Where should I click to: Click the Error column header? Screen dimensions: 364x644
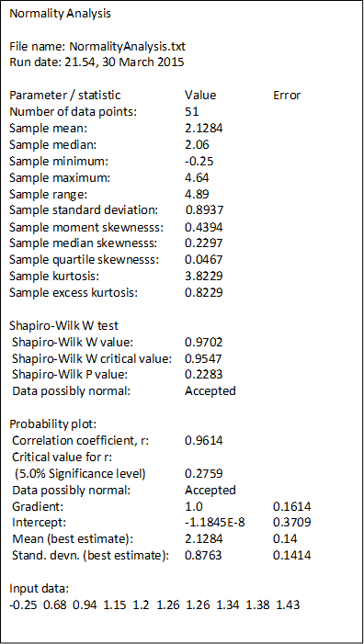tap(287, 96)
